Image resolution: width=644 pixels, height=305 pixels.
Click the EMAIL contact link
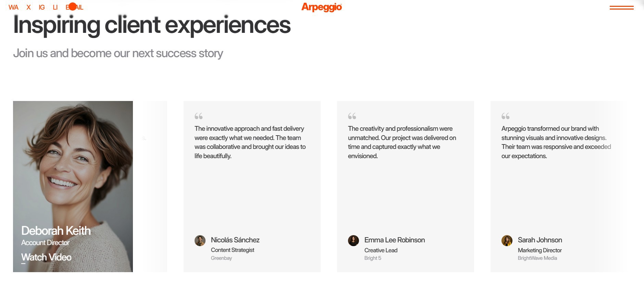[x=74, y=7]
